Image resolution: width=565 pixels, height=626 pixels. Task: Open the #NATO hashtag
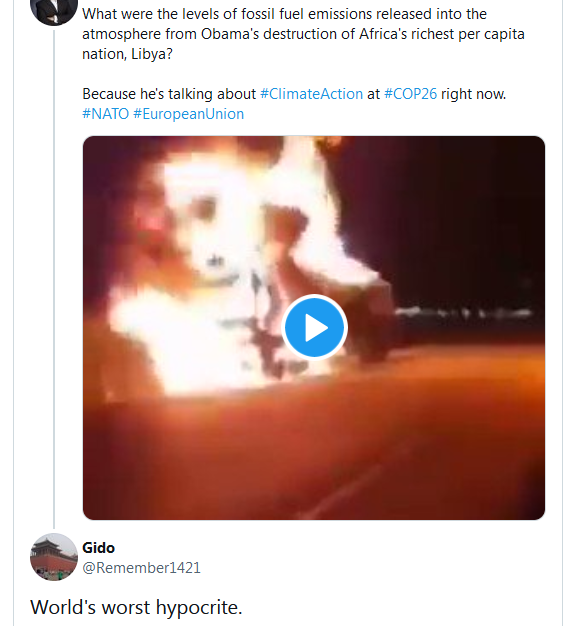pos(105,114)
